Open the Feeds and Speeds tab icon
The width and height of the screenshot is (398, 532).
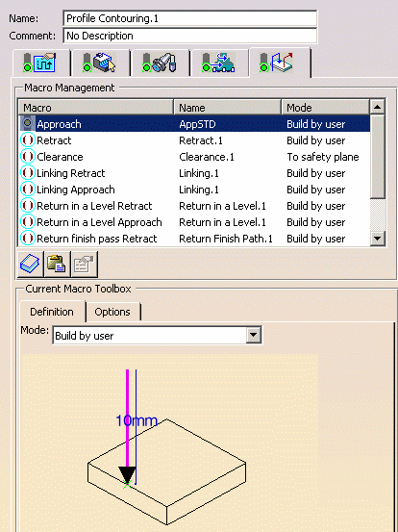point(219,63)
